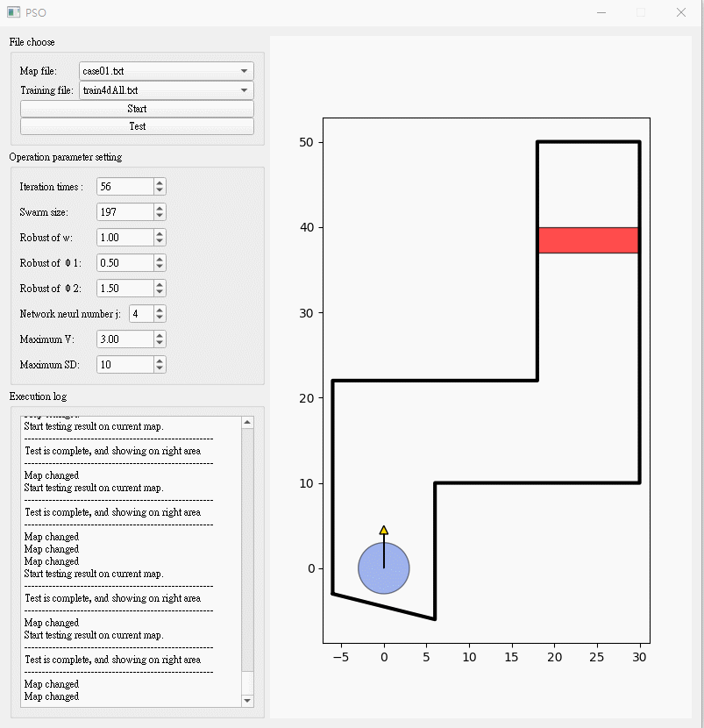Increase Network neurl number j
Viewport: 704px width, 728px height.
coord(160,310)
